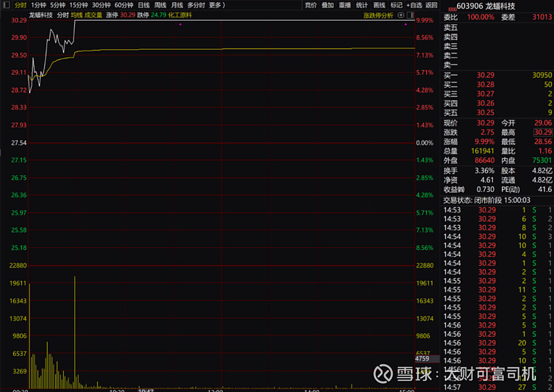This screenshot has width=554, height=392.
Task: Click the 收益 value 0.730
Action: [485, 190]
